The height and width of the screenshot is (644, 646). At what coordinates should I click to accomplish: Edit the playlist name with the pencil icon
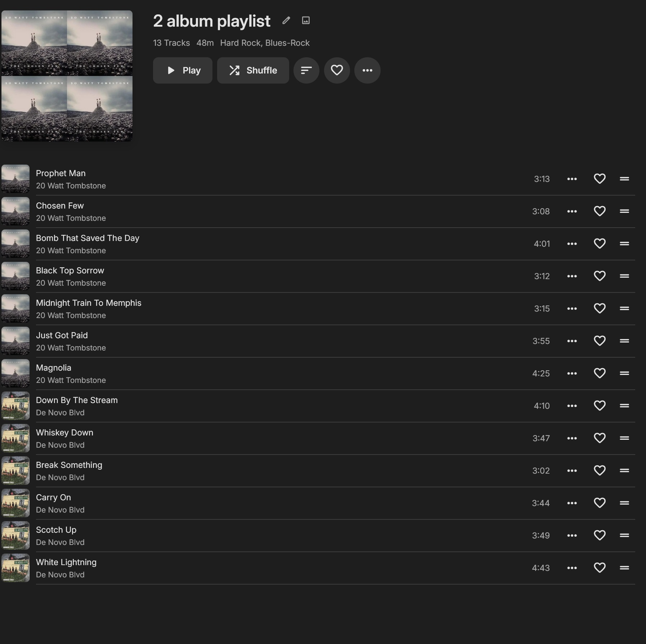coord(286,21)
